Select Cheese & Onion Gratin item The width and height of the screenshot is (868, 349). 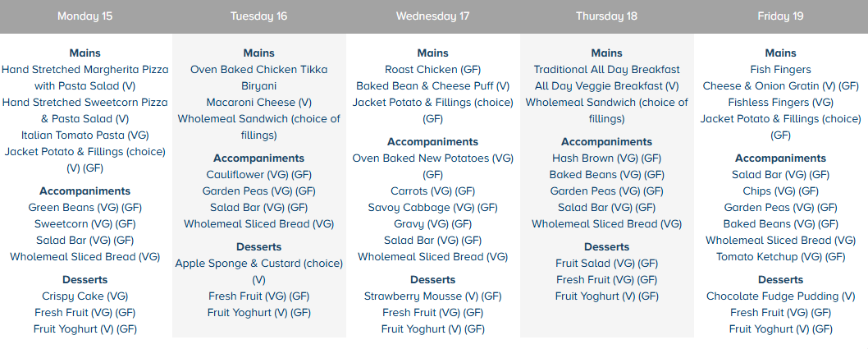[780, 86]
